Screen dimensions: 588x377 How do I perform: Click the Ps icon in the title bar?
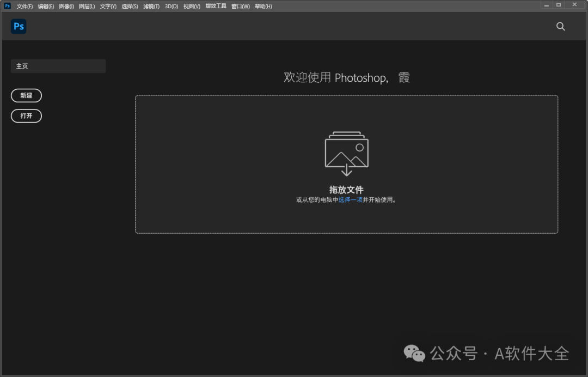point(7,5)
